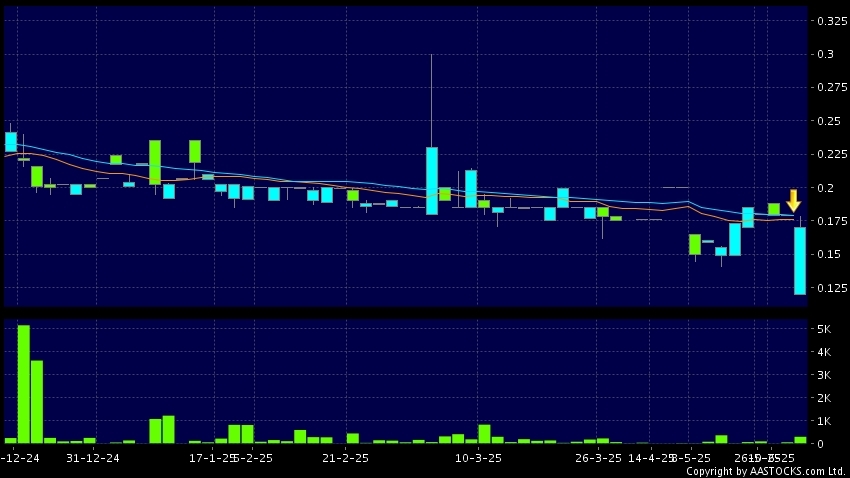
Task: Select the 10-3-25 date label
Action: tap(478, 458)
